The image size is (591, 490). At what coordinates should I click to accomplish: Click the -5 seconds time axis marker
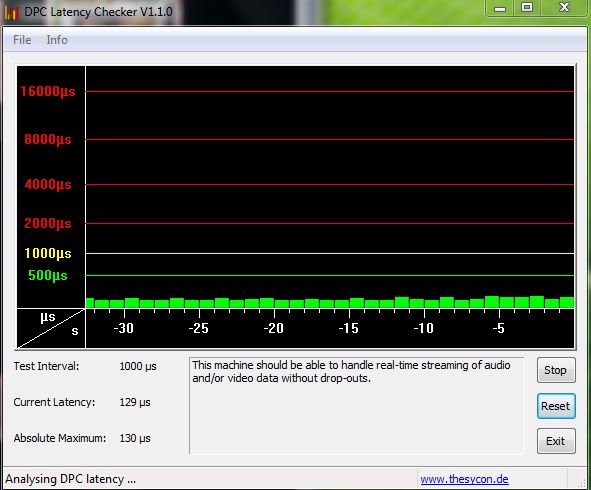pyautogui.click(x=498, y=328)
